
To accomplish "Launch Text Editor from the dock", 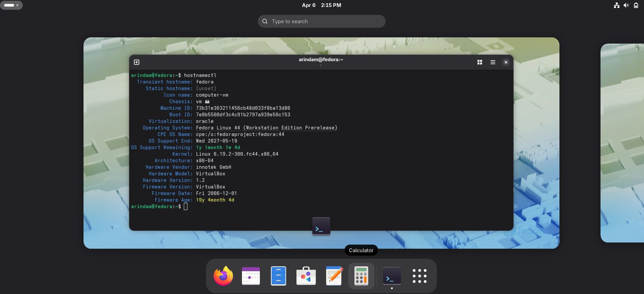I will pyautogui.click(x=334, y=276).
